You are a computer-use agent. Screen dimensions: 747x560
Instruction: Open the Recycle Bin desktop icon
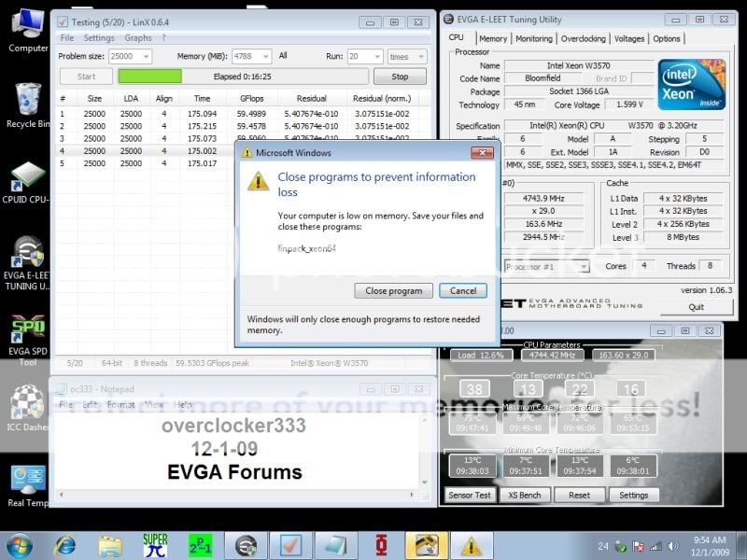point(27,103)
